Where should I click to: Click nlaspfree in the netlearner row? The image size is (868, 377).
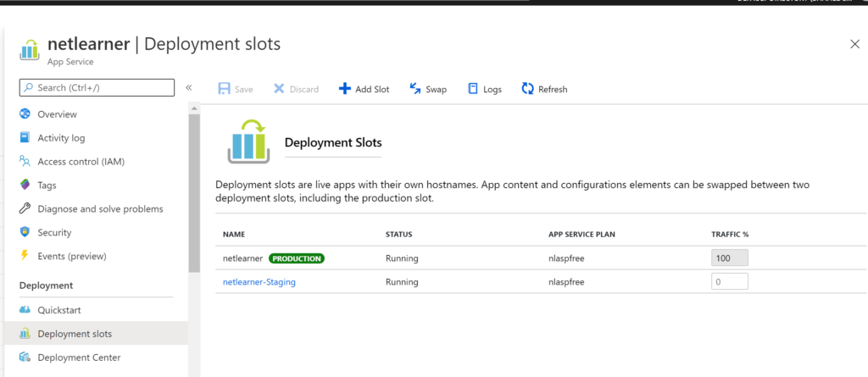[x=566, y=258]
